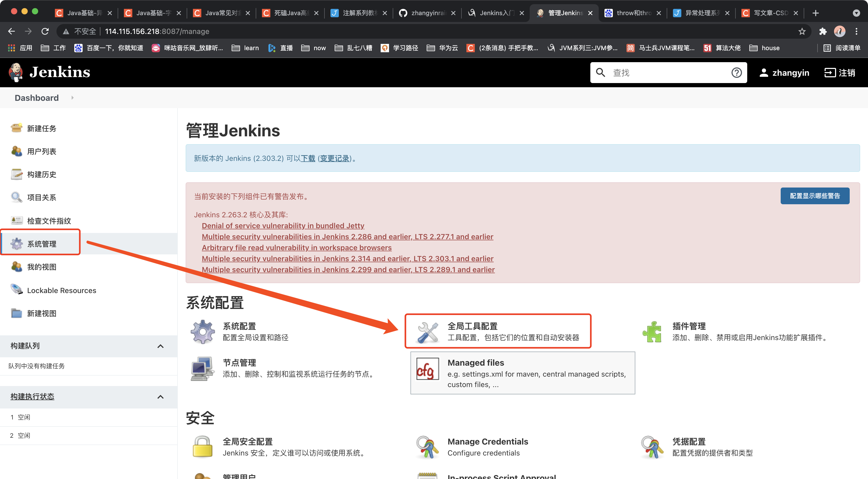Expand the Dashboard breadcrumb arrow

click(x=72, y=98)
